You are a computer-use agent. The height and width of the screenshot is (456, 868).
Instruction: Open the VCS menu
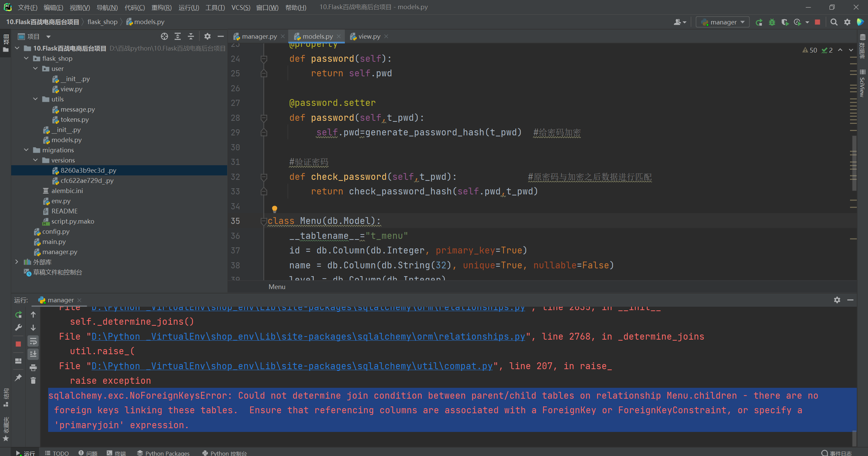241,7
